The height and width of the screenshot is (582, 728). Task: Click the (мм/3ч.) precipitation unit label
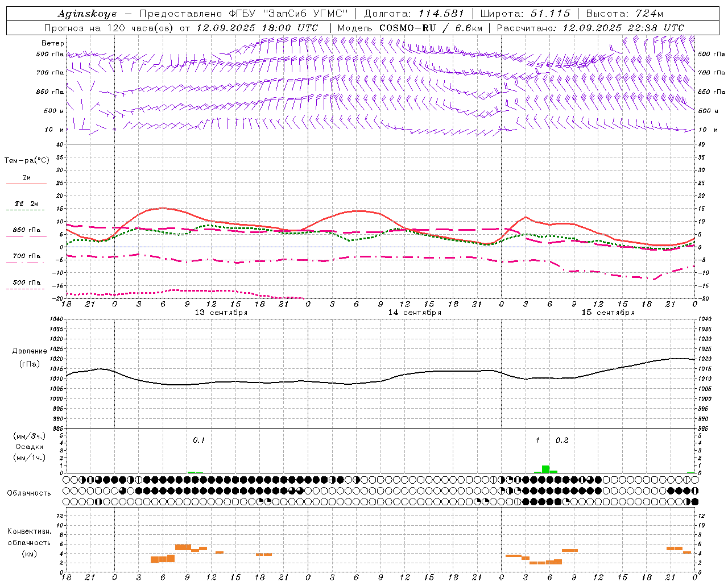[30, 436]
